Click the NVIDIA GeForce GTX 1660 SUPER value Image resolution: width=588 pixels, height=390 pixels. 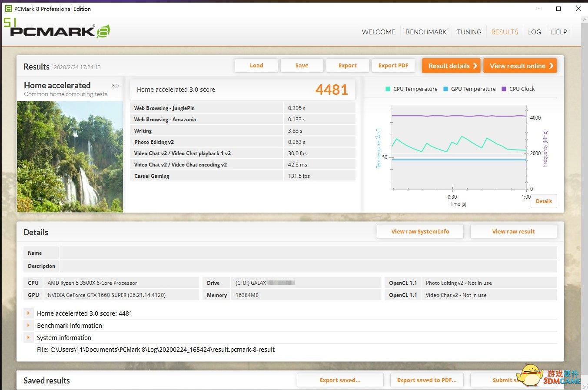tap(106, 295)
